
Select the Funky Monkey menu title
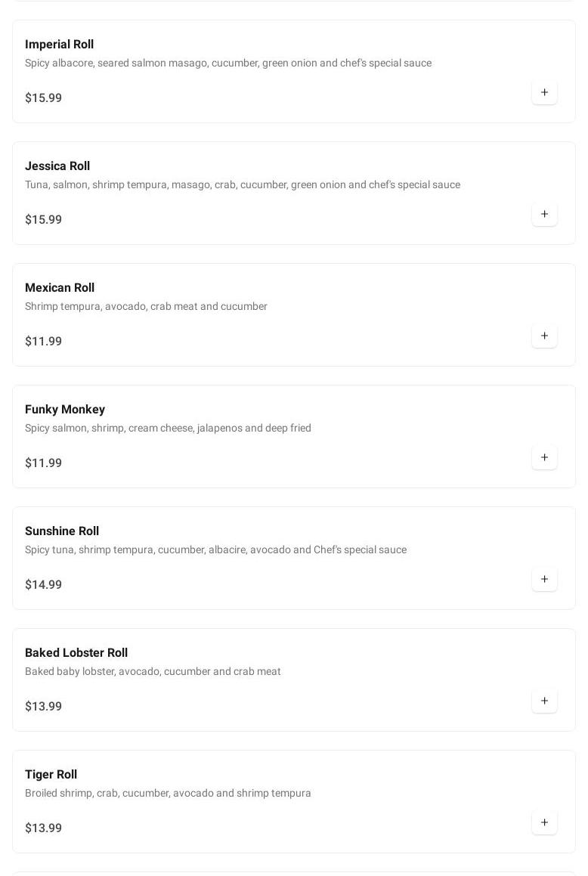(65, 410)
